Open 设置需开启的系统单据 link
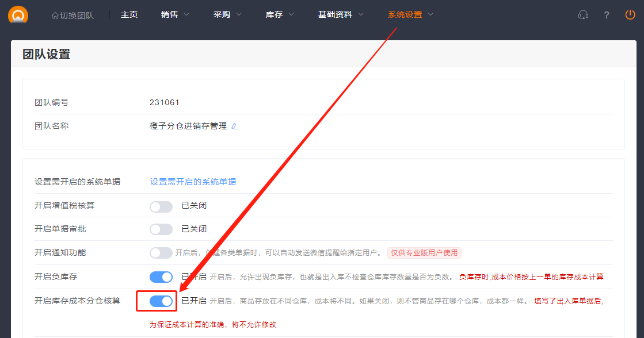Screen dimensions: 644x338 193,182
